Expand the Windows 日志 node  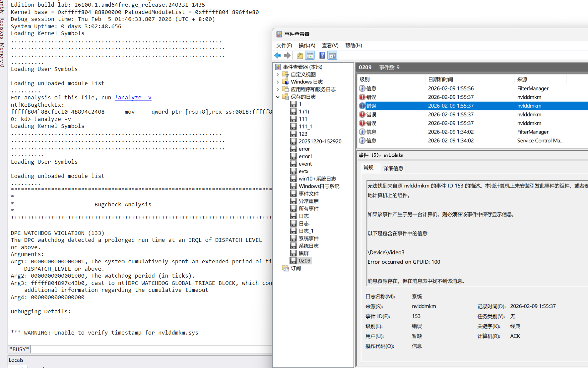click(x=278, y=82)
